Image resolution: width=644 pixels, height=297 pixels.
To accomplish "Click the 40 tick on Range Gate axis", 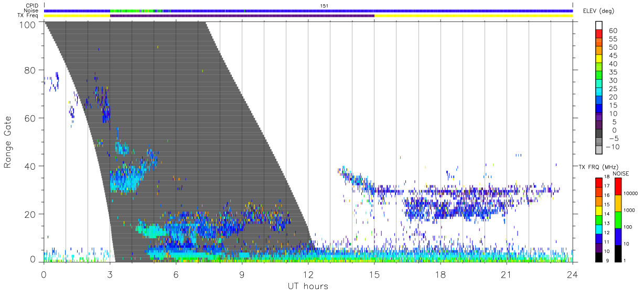I will pos(31,166).
